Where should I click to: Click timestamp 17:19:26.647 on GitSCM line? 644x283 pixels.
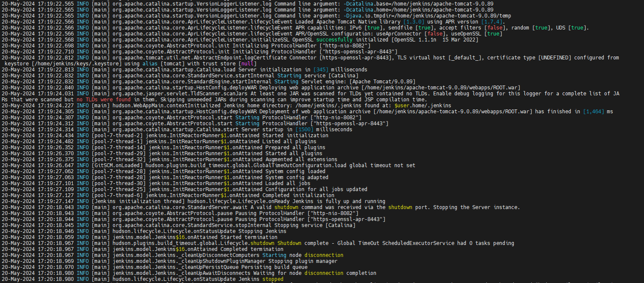coord(56,165)
